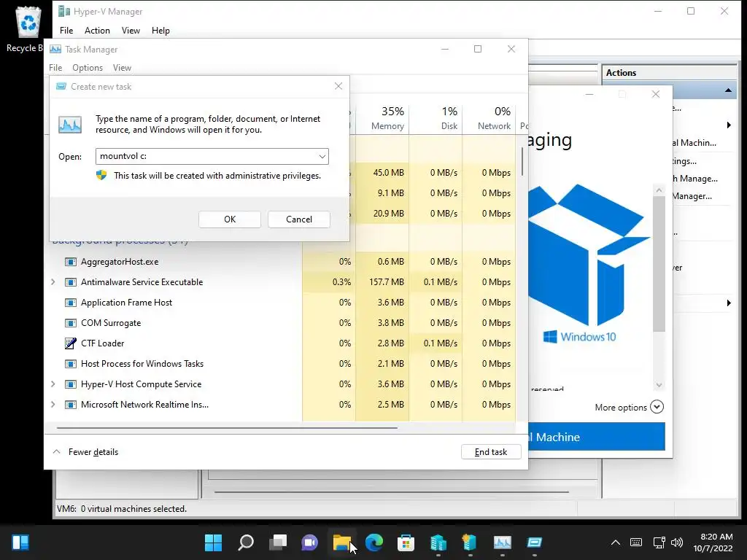Open the Open field dropdown arrow
The width and height of the screenshot is (747, 560).
tap(322, 156)
